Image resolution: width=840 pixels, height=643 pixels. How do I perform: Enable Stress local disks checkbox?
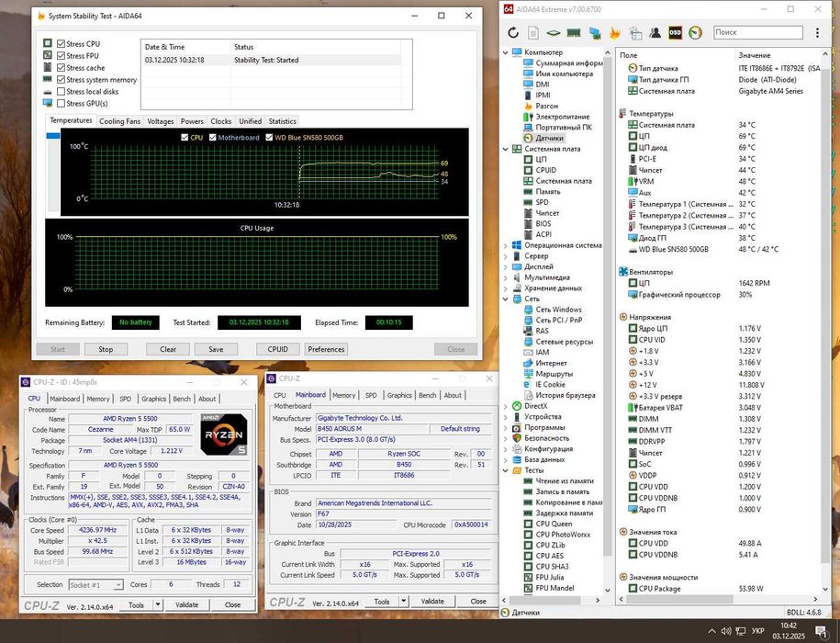(x=62, y=91)
